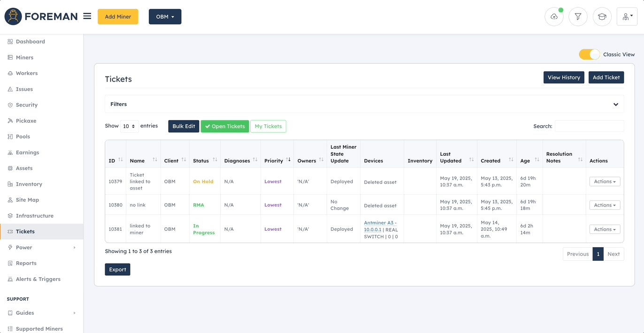Open the Antminer A3 - 10.0.0.1 link
The height and width of the screenshot is (333, 644).
pyautogui.click(x=380, y=226)
